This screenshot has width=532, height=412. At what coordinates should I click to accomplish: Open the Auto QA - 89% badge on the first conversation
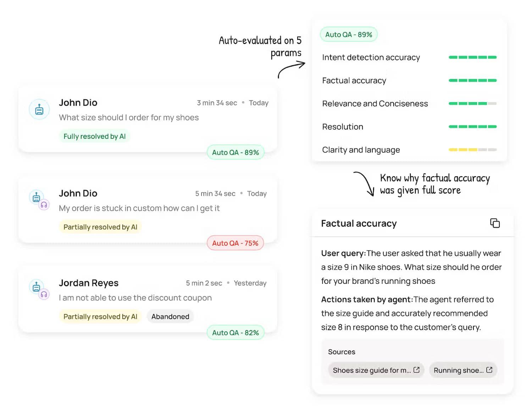(x=235, y=152)
